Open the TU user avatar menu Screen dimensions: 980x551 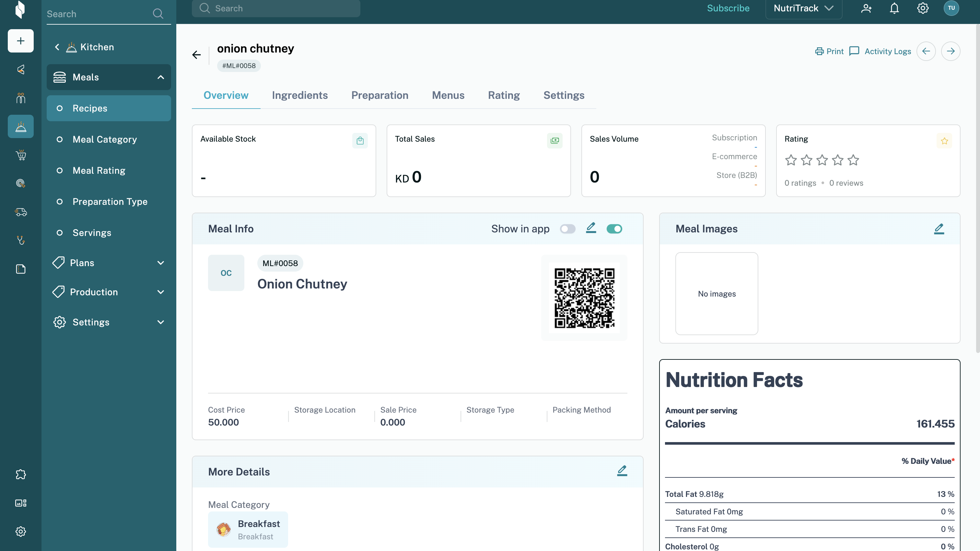point(951,8)
